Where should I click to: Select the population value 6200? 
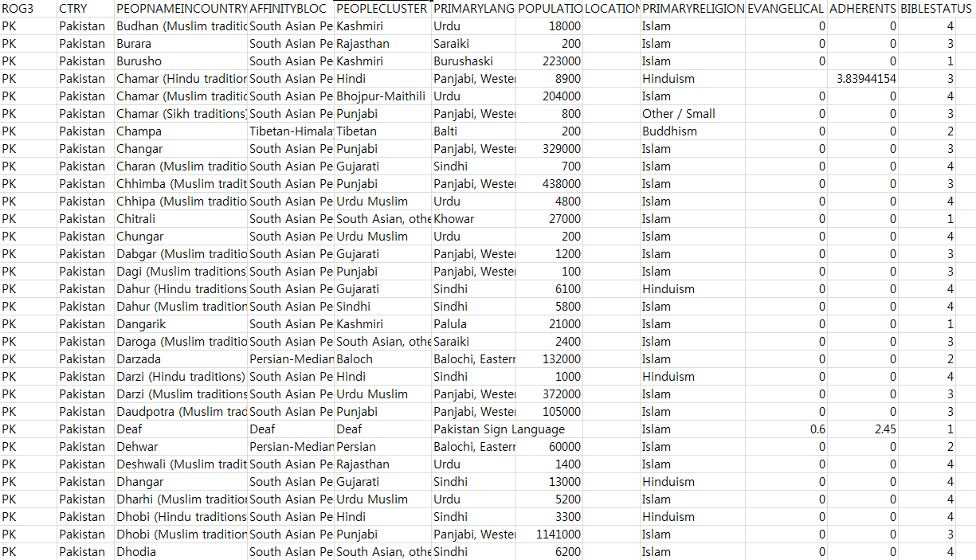549,552
